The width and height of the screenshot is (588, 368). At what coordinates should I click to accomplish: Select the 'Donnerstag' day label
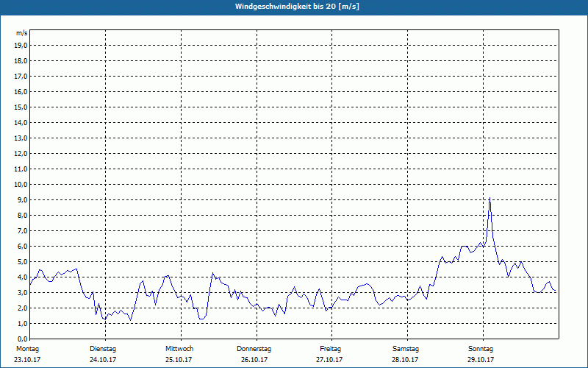tap(254, 349)
